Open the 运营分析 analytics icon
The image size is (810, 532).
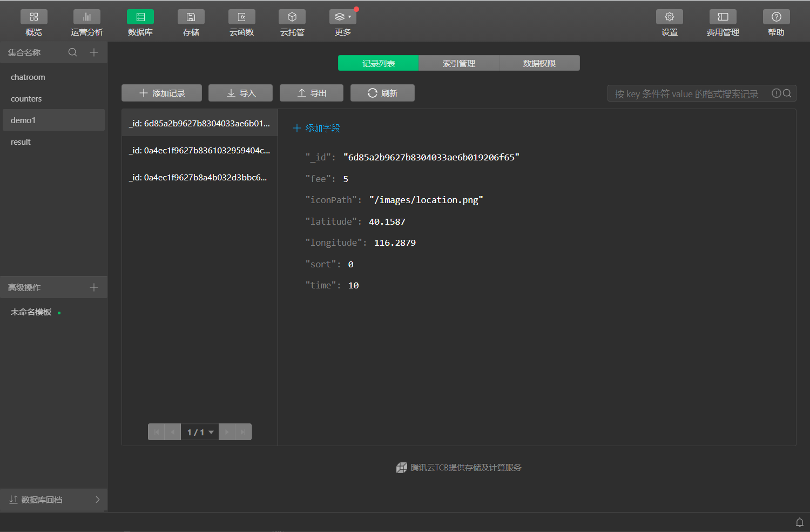tap(86, 17)
